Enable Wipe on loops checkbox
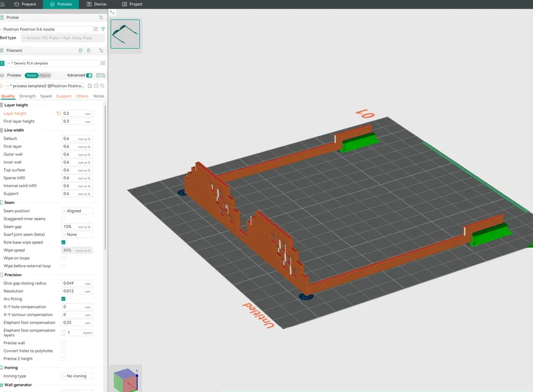Screen dimensions: 533x392 63,258
